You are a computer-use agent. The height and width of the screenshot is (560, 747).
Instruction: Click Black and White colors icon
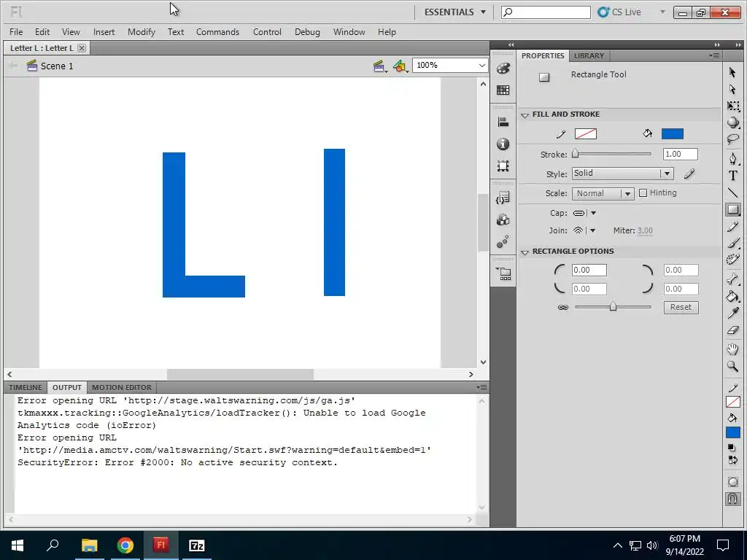(x=731, y=448)
